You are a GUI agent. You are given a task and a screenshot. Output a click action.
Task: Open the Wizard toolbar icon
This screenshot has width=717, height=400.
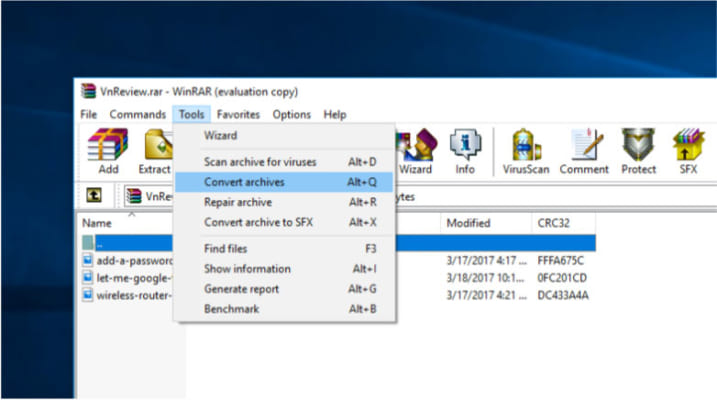pos(417,145)
